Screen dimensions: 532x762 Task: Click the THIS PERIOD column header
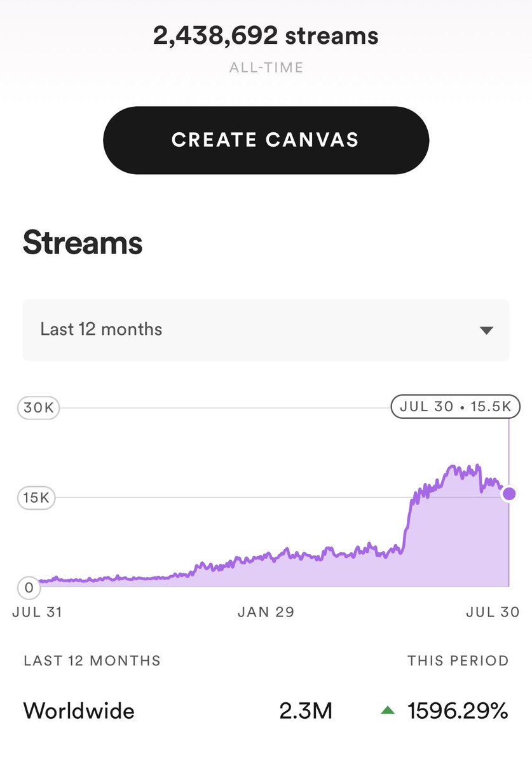(x=458, y=661)
